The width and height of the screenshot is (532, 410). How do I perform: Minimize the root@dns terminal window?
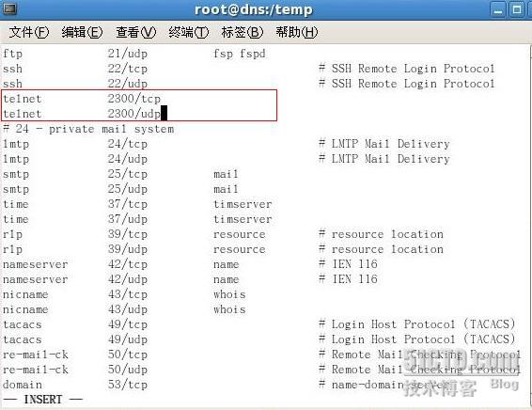[498, 9]
